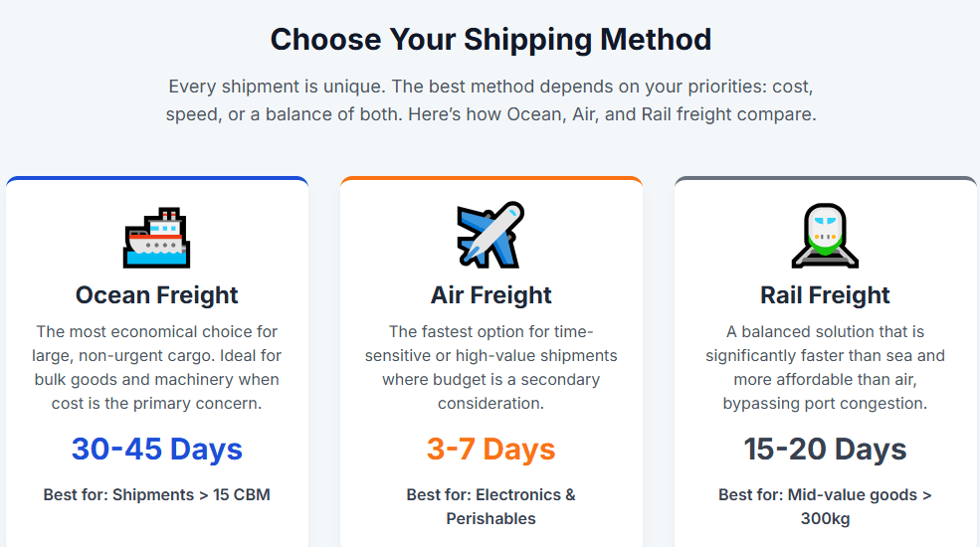Click the intro paragraph under the title
This screenshot has width=980, height=547.
click(490, 99)
